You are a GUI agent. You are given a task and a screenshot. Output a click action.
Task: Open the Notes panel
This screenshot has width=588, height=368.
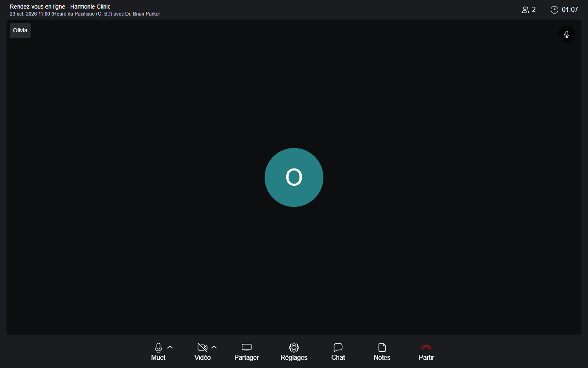click(382, 352)
